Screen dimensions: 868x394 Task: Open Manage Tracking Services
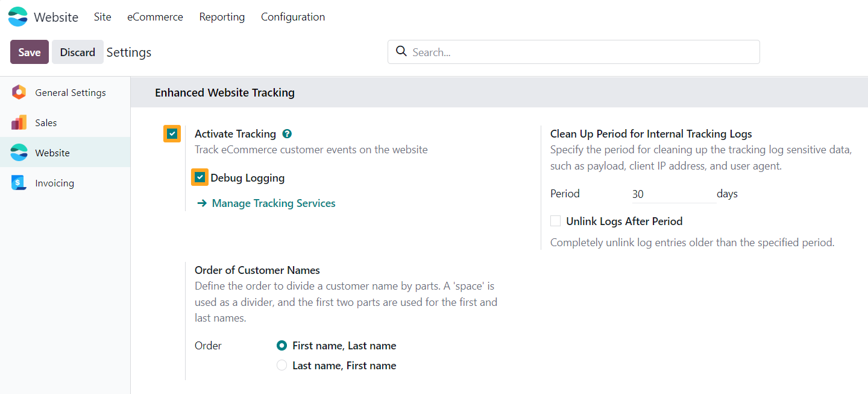coord(273,203)
